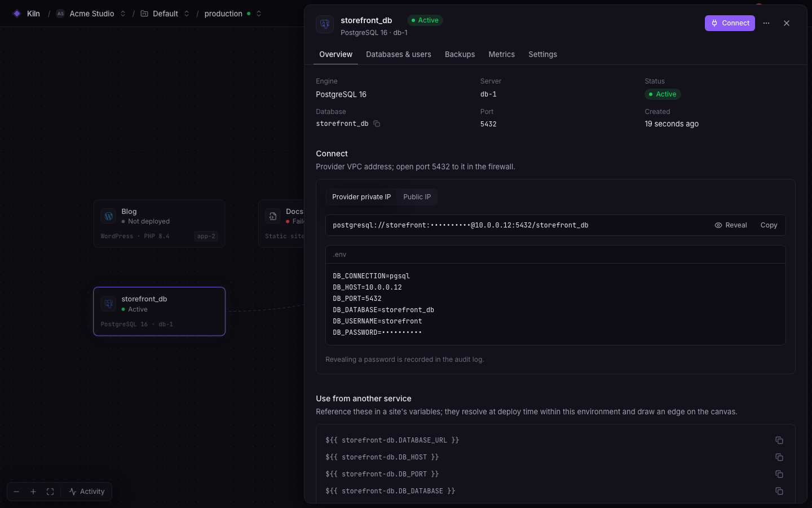The height and width of the screenshot is (508, 812).
Task: Click the Docs static site icon
Action: (273, 216)
